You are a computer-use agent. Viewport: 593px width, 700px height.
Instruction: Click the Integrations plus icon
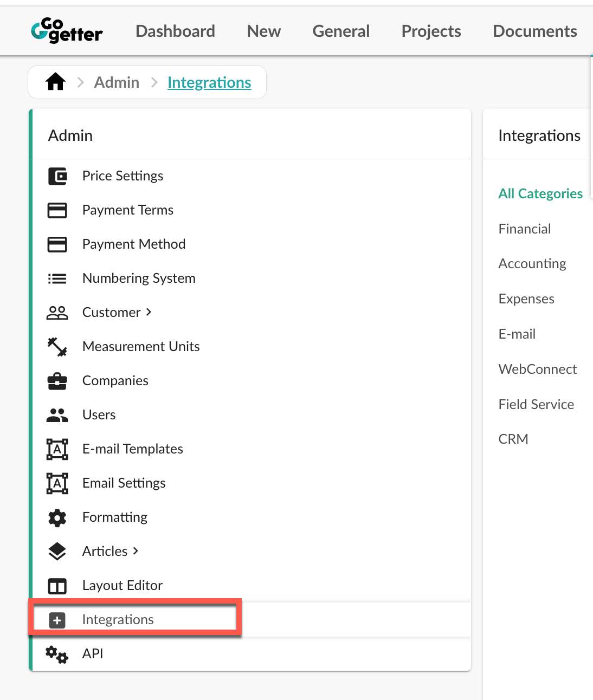click(x=57, y=620)
